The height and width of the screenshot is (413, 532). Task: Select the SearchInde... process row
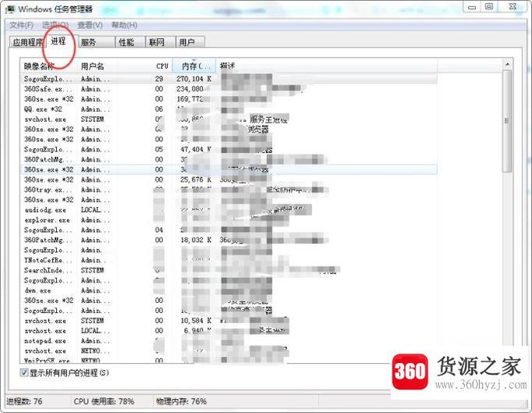pyautogui.click(x=229, y=270)
